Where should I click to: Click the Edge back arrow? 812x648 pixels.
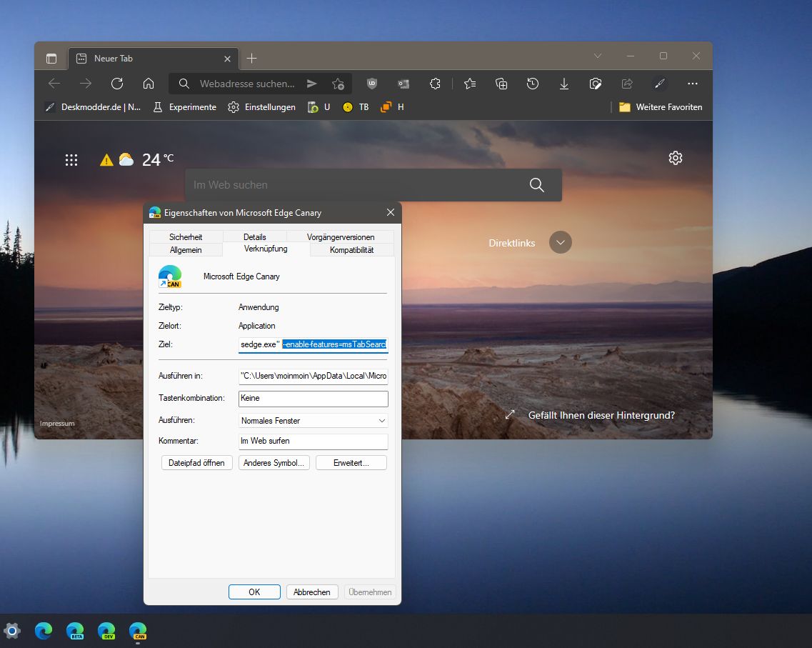[x=54, y=84]
